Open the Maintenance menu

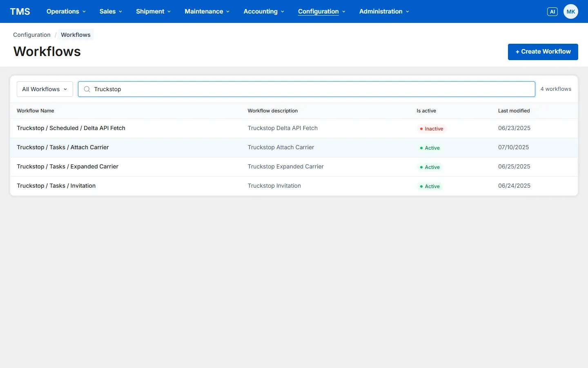click(x=207, y=11)
